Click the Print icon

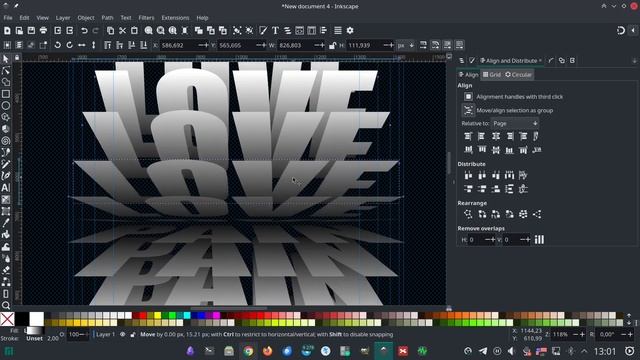43,31
